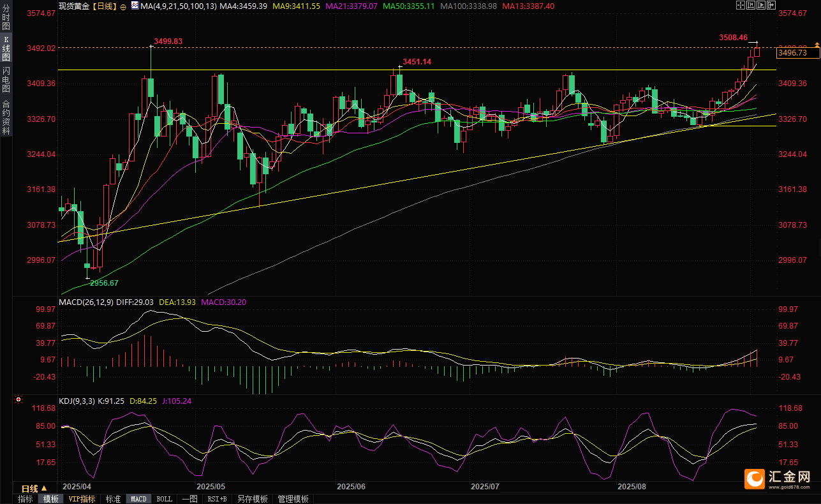Select the 指标 tab at bottom
This screenshot has height=504, width=821.
click(x=26, y=499)
